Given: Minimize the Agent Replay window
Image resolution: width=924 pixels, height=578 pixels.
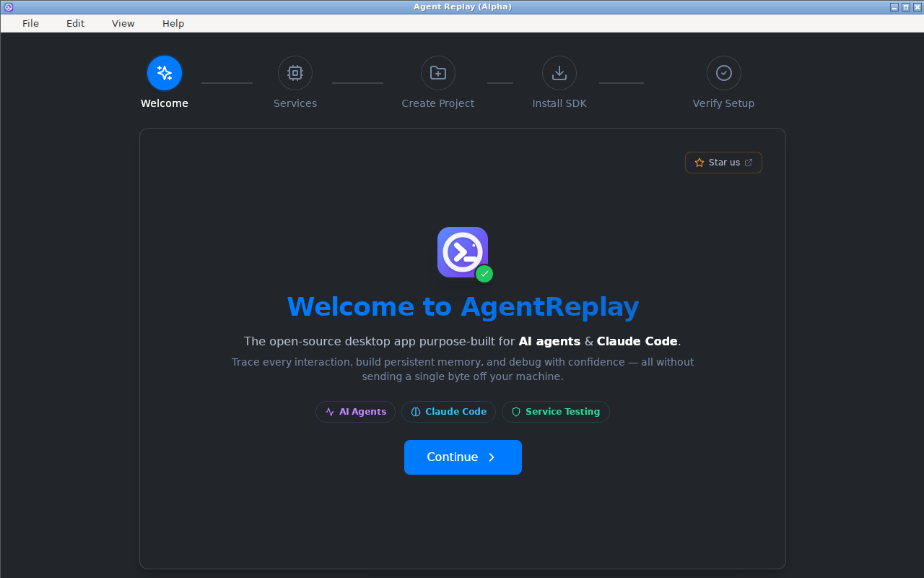Looking at the screenshot, I should [x=894, y=7].
